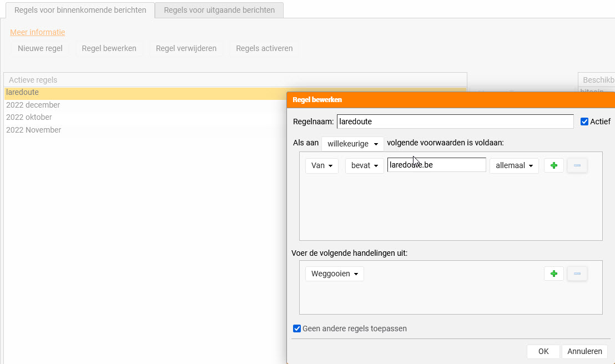The image size is (615, 364).
Task: Switch to Regels voor binnenkomende berichten tab
Action: coord(80,10)
